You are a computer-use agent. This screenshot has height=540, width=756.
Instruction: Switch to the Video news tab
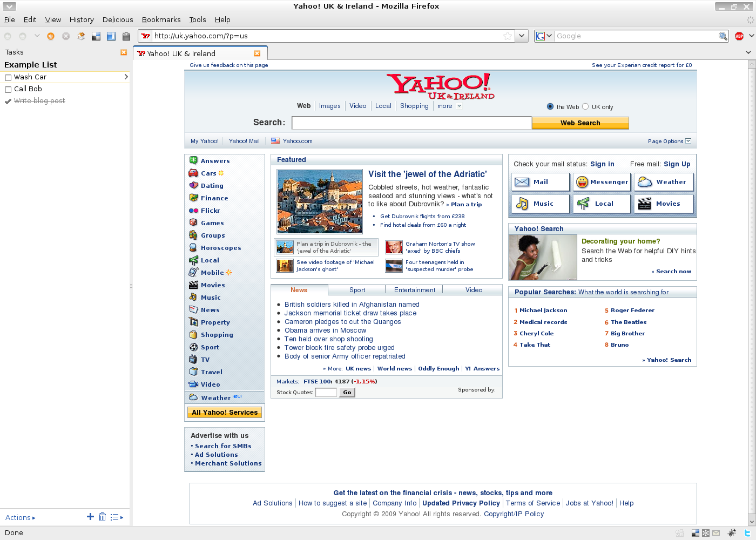pyautogui.click(x=474, y=290)
